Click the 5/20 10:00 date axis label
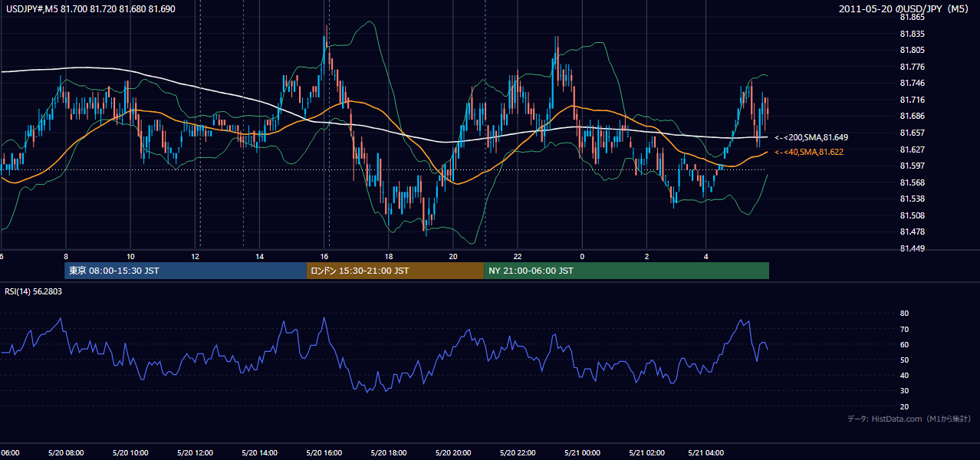Image resolution: width=980 pixels, height=460 pixels. click(x=130, y=453)
